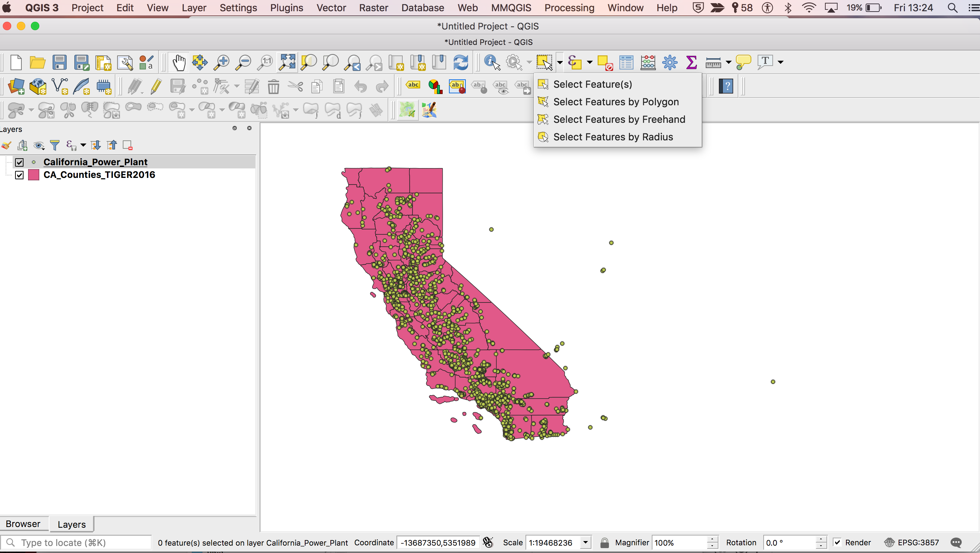Image resolution: width=980 pixels, height=553 pixels.
Task: Switch to the Browser tab
Action: pyautogui.click(x=23, y=524)
